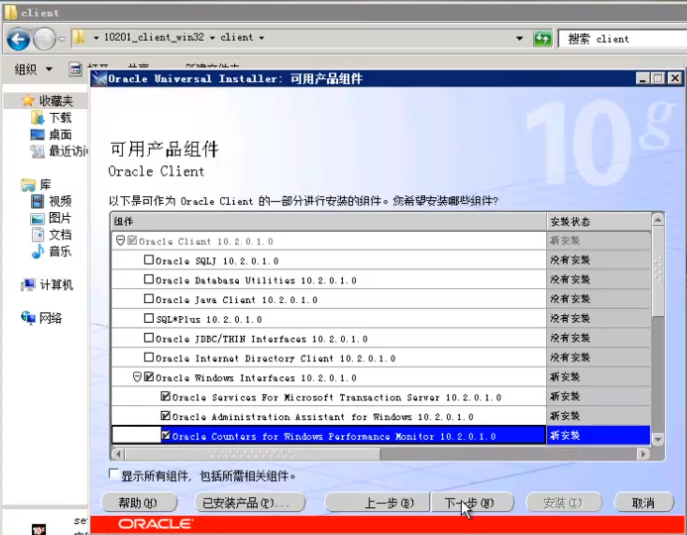This screenshot has width=687, height=535.
Task: Click the component list scroll down arrow
Action: coord(658,439)
